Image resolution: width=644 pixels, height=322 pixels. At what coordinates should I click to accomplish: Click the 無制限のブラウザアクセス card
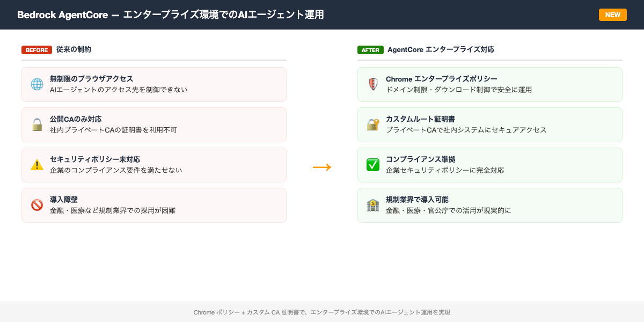(x=154, y=84)
